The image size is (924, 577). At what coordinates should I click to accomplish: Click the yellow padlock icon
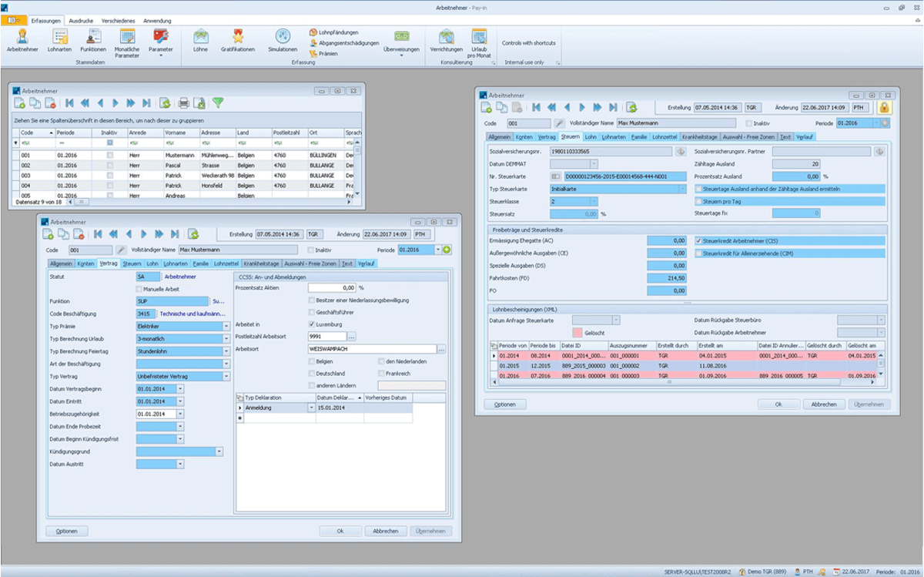883,107
